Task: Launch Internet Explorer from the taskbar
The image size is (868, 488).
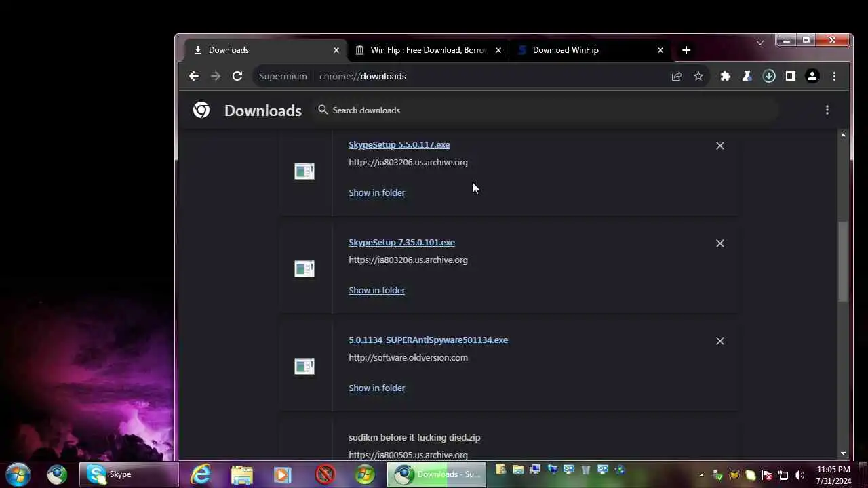Action: coord(201,474)
